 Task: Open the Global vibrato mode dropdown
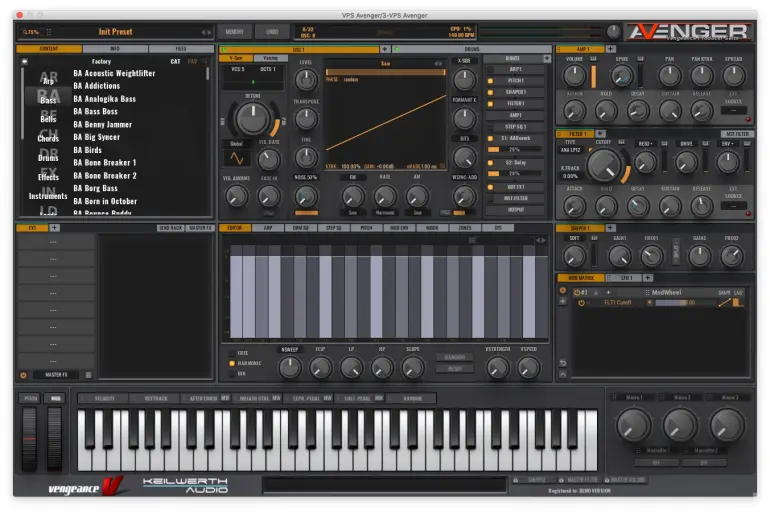point(237,144)
